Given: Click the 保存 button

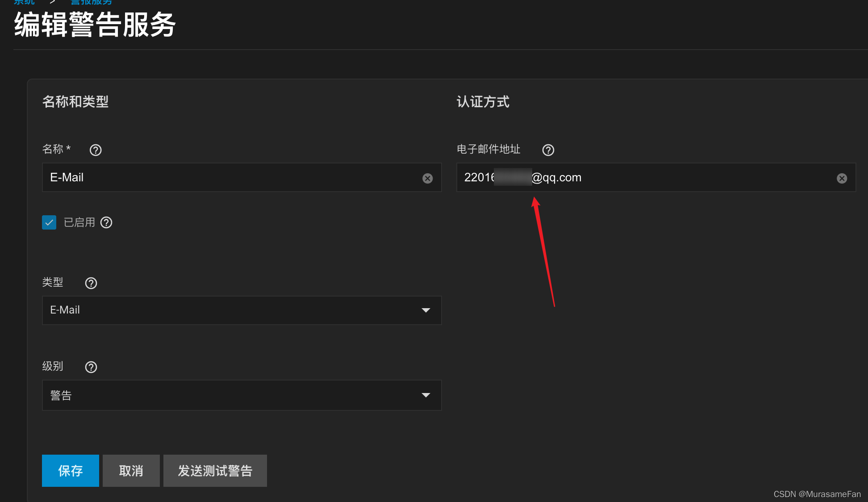Looking at the screenshot, I should (x=71, y=471).
